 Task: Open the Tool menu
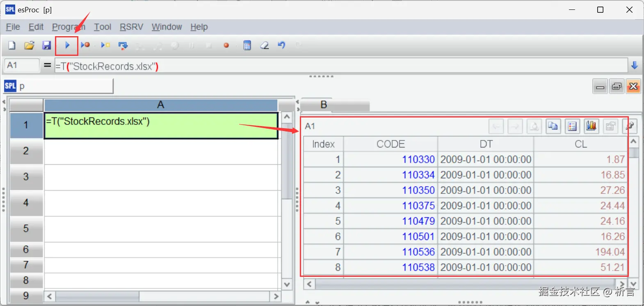point(103,27)
